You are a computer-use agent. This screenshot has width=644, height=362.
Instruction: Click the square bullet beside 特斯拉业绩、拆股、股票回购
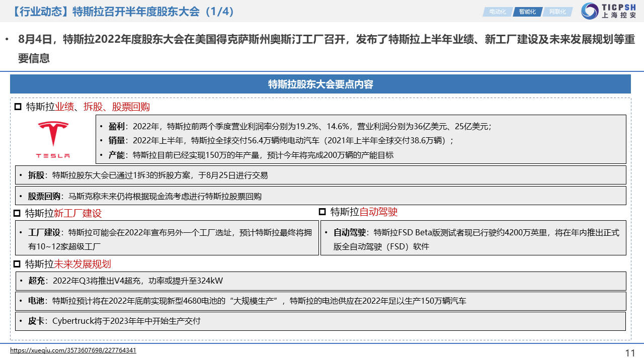[18, 107]
